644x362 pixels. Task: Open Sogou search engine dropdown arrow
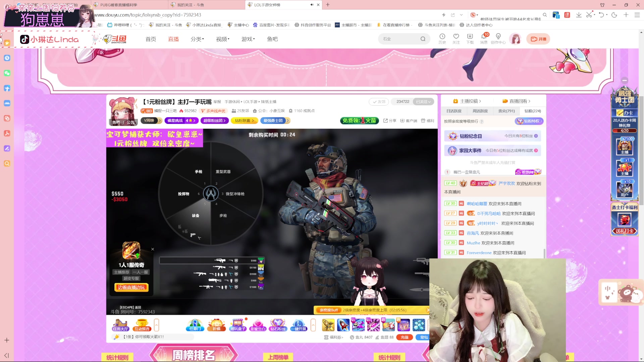click(477, 15)
